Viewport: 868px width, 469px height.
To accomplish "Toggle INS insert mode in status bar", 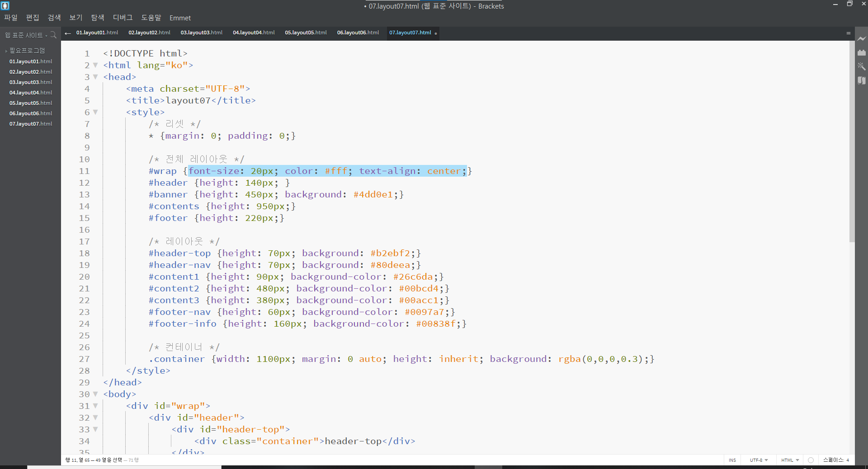I will click(732, 460).
